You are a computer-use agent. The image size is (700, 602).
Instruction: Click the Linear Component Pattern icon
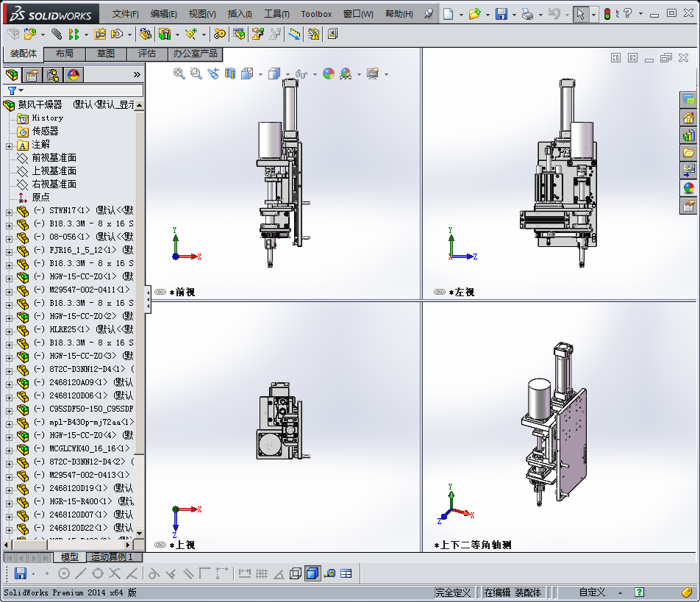coord(74,34)
